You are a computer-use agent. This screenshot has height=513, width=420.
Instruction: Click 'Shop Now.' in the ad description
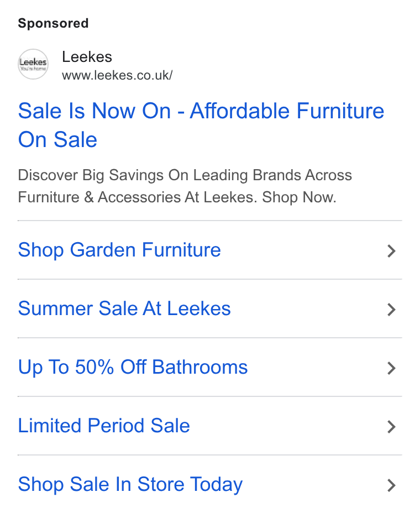point(299,197)
